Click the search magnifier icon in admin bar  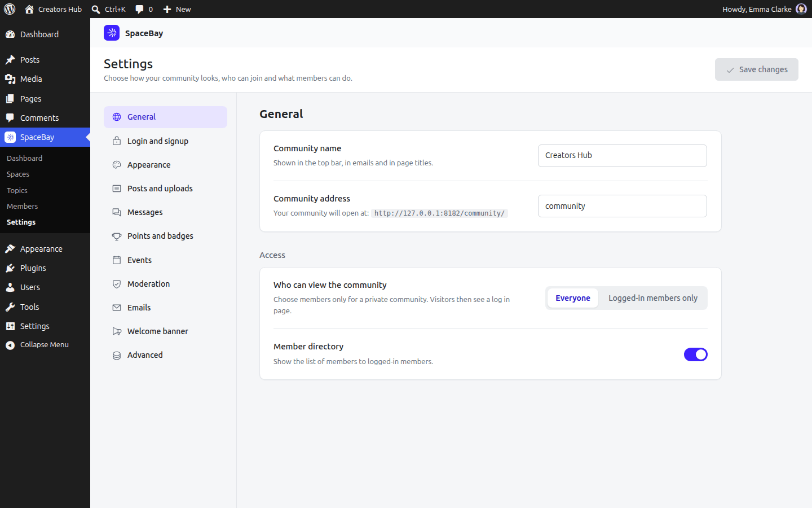click(x=96, y=9)
